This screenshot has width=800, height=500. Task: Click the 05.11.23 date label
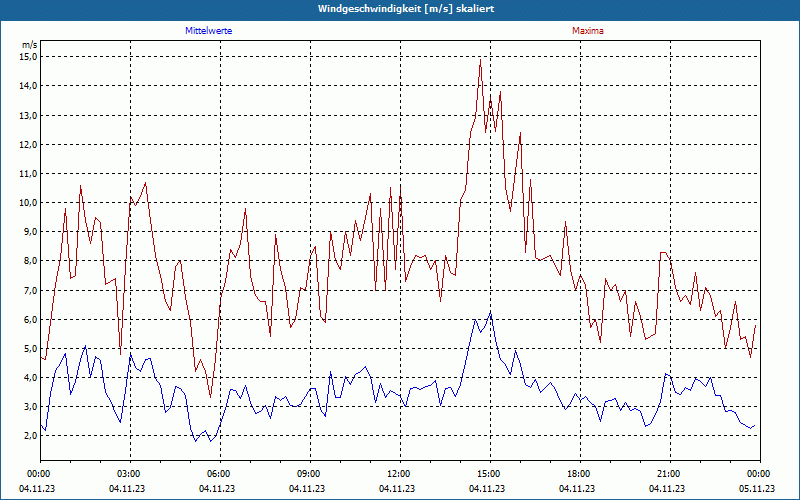[757, 488]
